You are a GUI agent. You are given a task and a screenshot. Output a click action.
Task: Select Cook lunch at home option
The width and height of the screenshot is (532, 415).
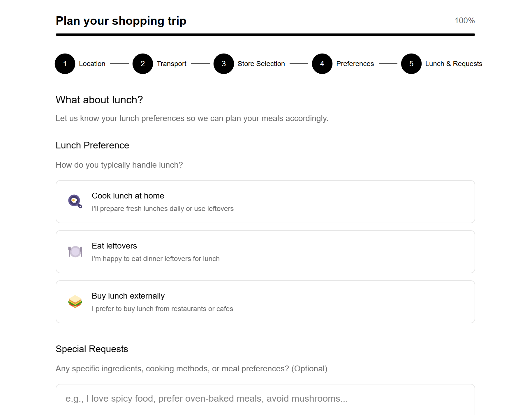pos(265,202)
